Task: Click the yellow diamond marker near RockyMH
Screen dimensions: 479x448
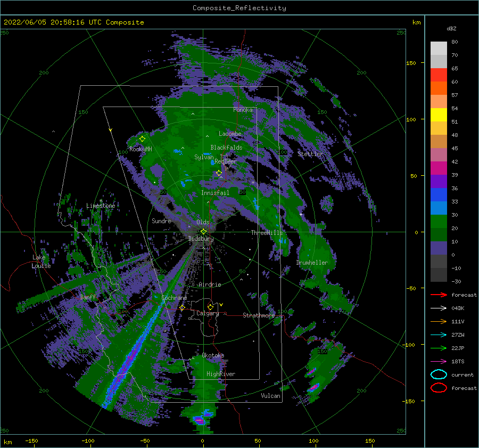Action: tap(142, 139)
